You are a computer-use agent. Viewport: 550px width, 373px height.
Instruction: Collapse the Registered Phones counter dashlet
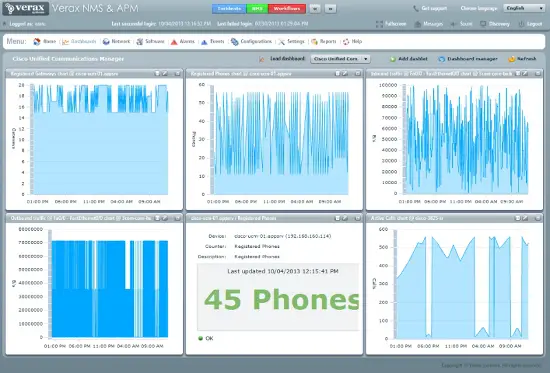(x=358, y=218)
